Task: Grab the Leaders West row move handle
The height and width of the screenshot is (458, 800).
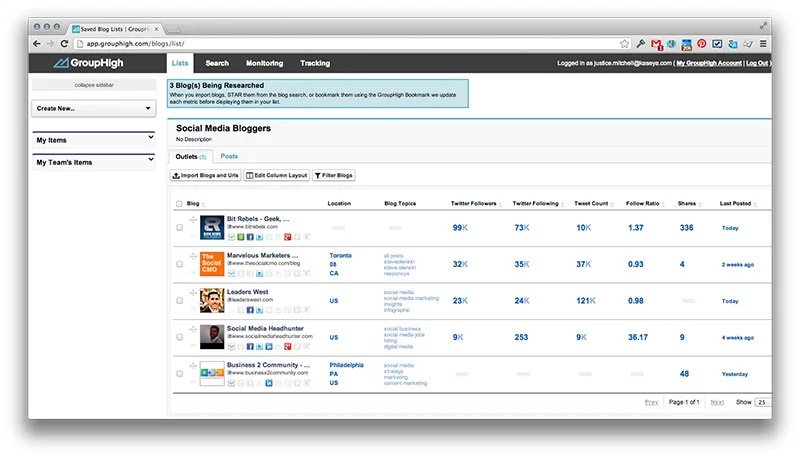Action: (193, 293)
